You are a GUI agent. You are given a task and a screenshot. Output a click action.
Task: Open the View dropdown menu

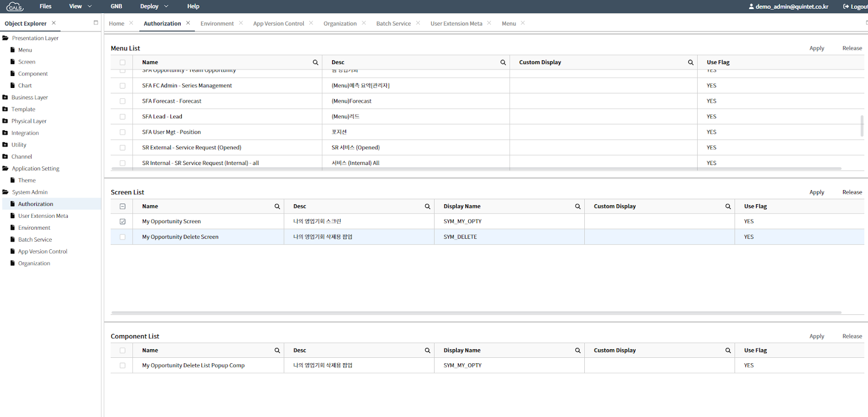point(80,7)
